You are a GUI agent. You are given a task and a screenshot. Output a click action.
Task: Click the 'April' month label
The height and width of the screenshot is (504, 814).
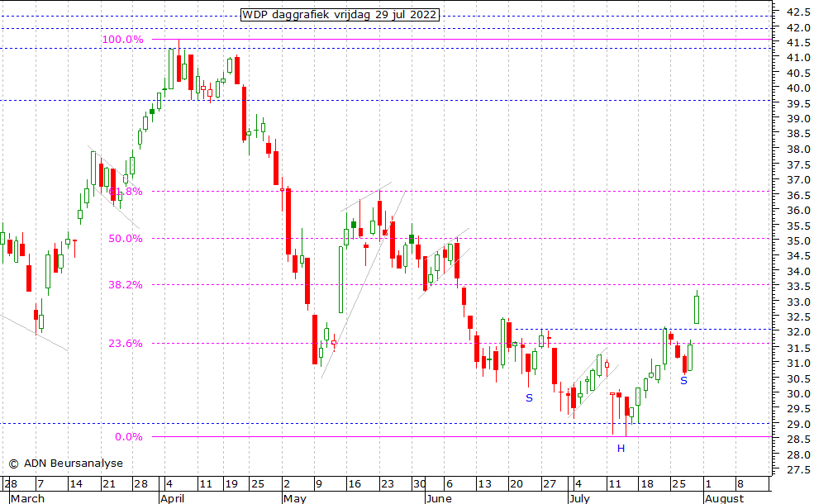[x=172, y=498]
